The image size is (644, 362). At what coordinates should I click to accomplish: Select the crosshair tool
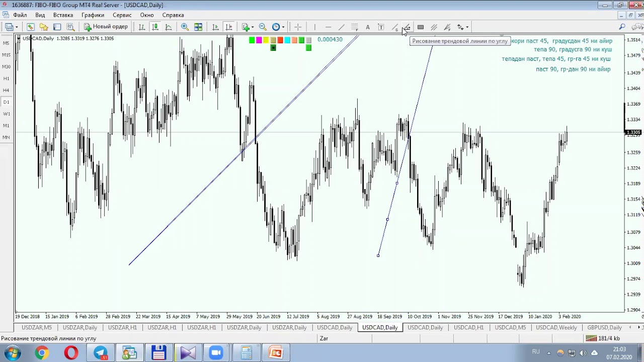click(298, 27)
